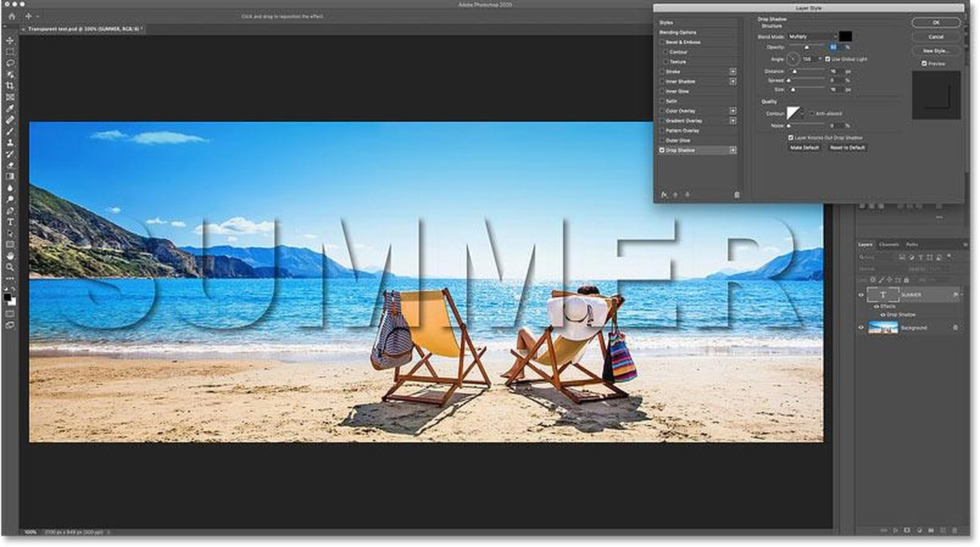Uncheck the Drop Shadow effect checkbox
Screen dimensions: 980x547
[662, 150]
